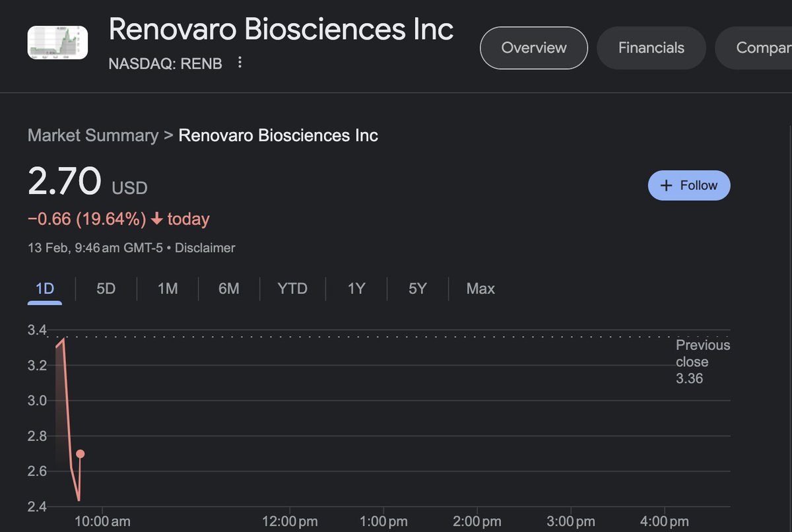Click the '12:00 pm' axis label
The width and height of the screenshot is (792, 532).
(289, 521)
